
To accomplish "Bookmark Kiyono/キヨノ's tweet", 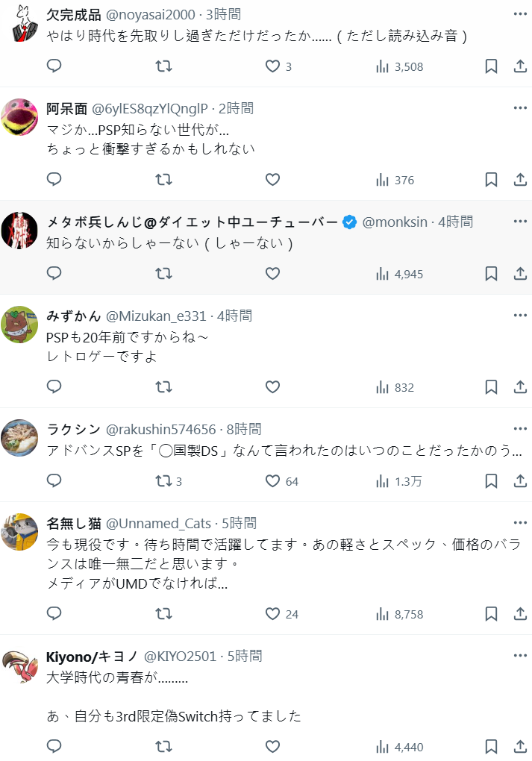I will (491, 747).
